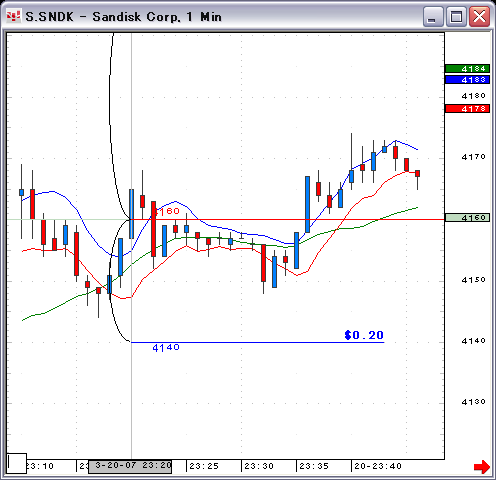Click the 23:25 time axis label

[204, 466]
